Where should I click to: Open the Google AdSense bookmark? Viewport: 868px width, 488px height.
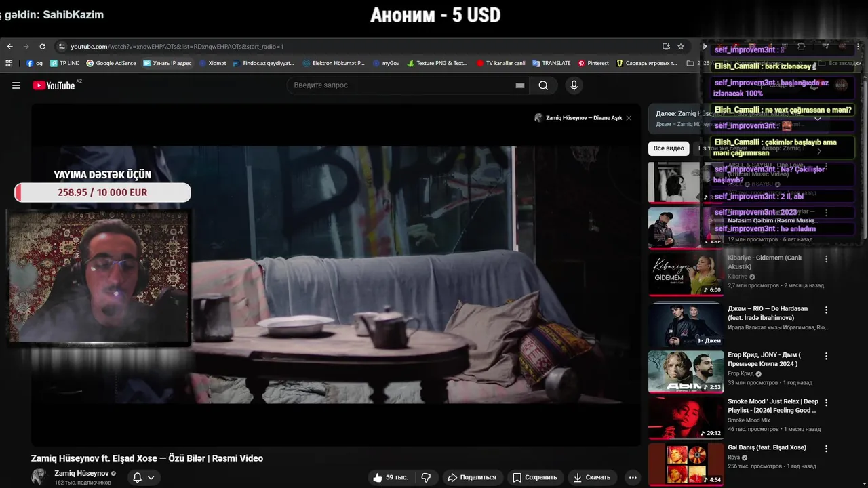click(x=111, y=63)
